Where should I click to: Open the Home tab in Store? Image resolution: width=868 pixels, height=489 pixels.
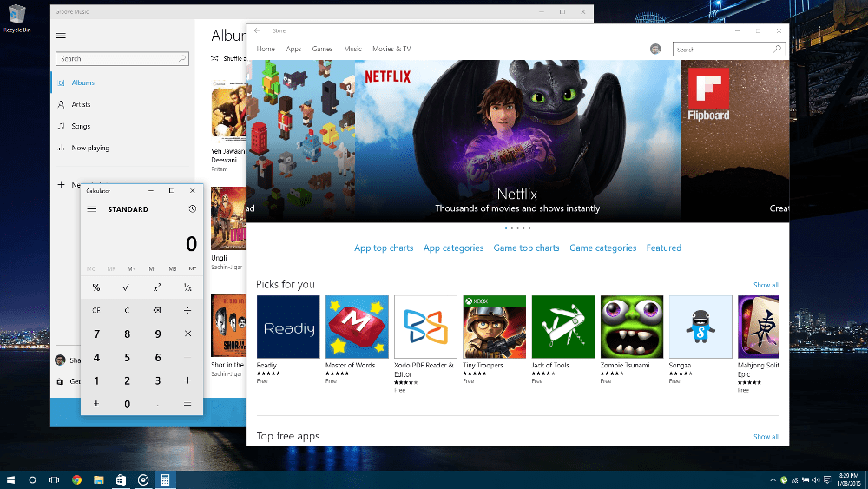(x=266, y=49)
